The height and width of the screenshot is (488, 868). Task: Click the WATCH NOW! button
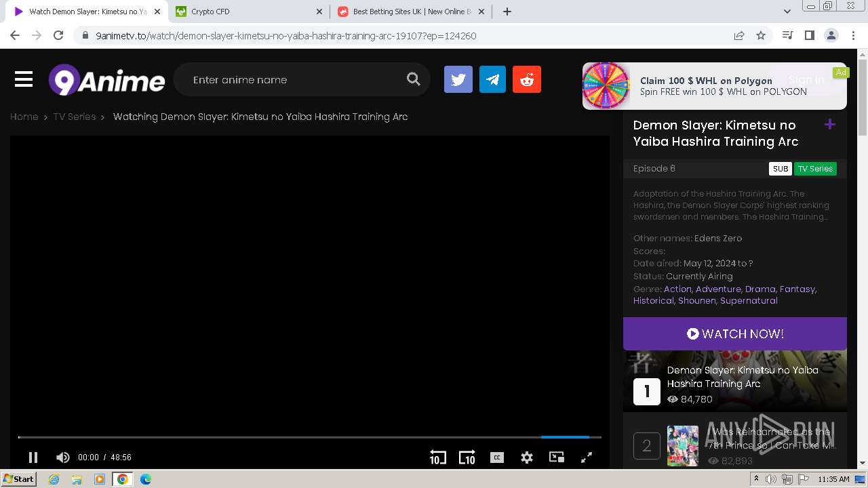[735, 333]
